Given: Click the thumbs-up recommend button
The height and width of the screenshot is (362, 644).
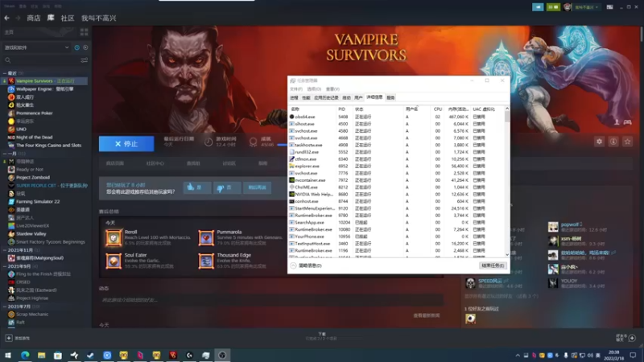Looking at the screenshot, I should pyautogui.click(x=196, y=187).
